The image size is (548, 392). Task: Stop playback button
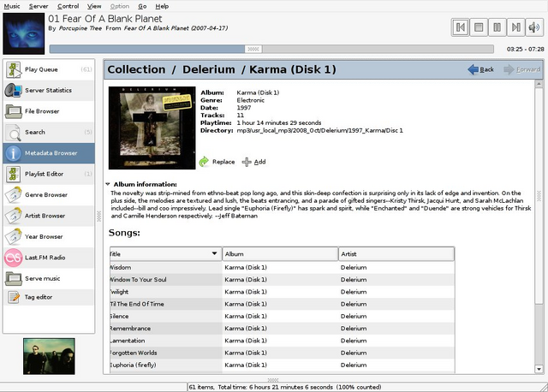click(479, 27)
